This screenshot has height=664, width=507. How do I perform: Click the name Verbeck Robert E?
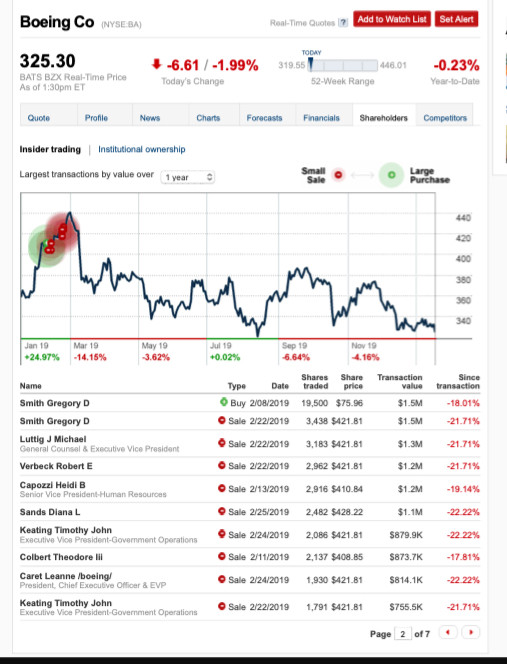(x=56, y=466)
